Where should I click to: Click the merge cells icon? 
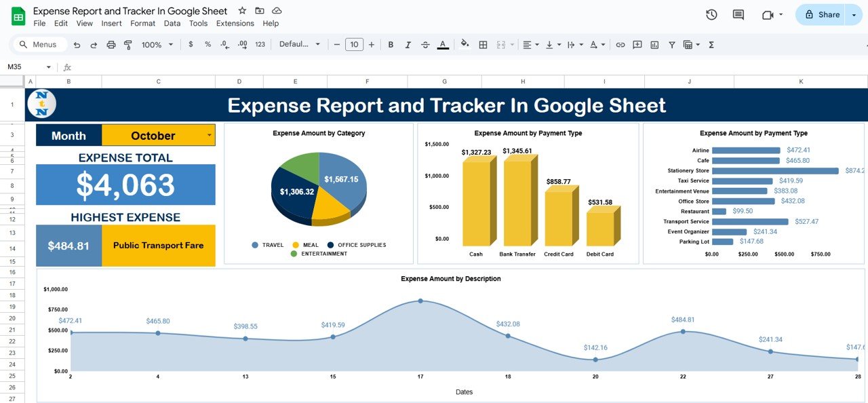point(501,45)
